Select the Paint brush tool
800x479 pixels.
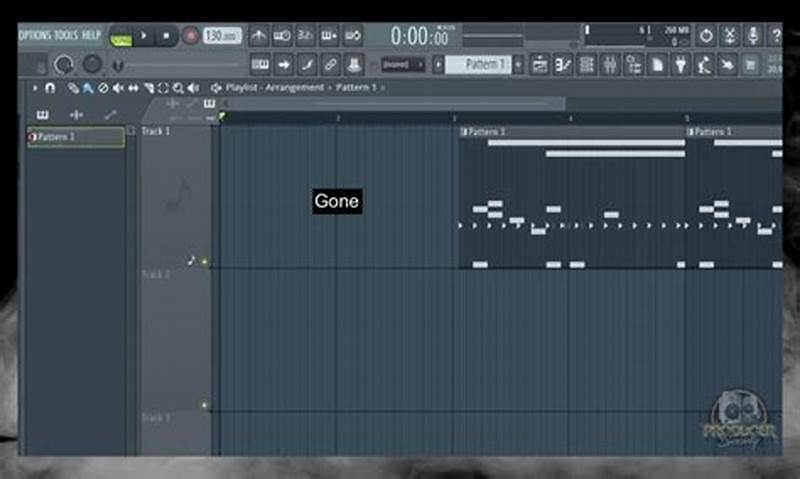(88, 88)
